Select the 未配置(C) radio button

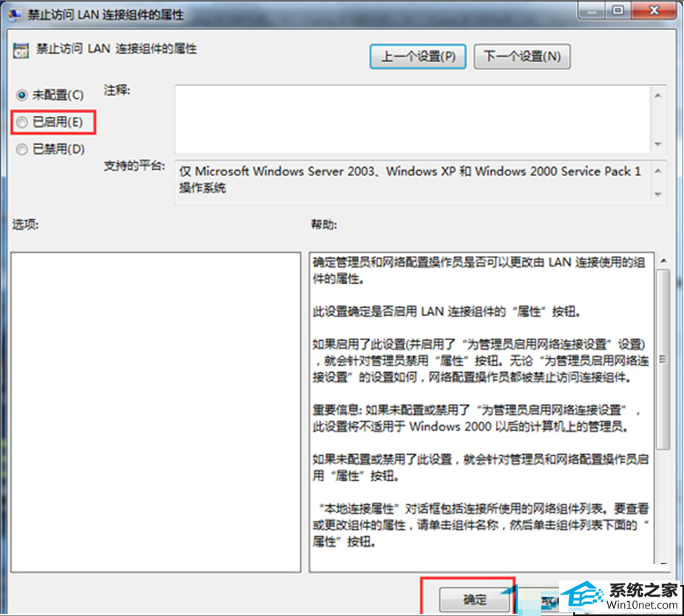(21, 95)
